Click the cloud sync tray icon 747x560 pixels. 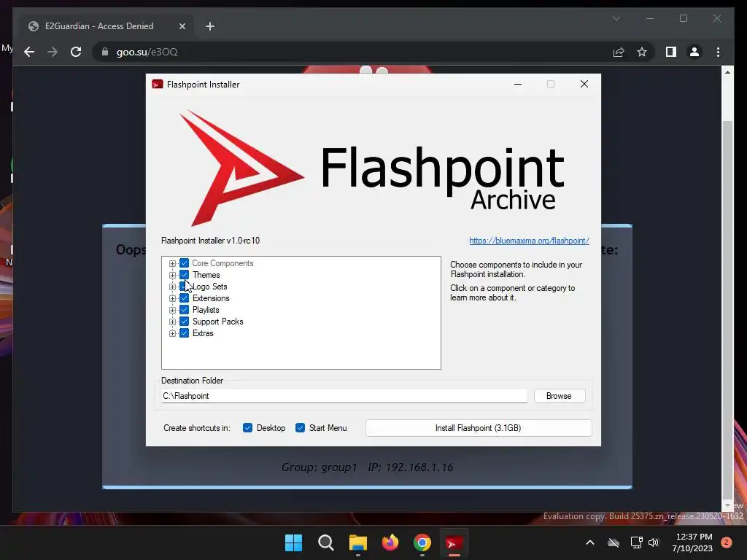(614, 542)
